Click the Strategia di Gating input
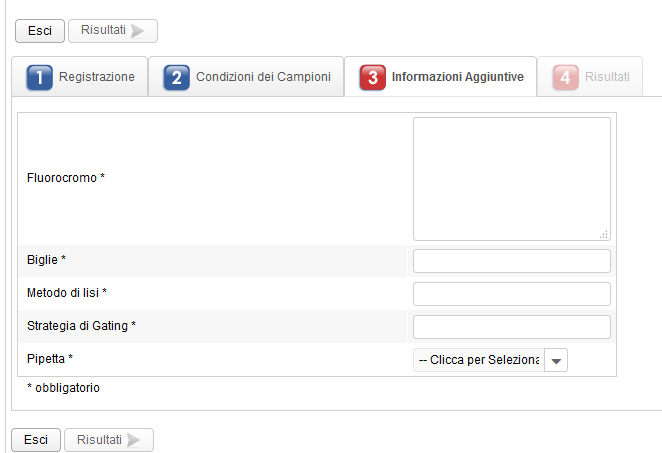 [x=511, y=327]
